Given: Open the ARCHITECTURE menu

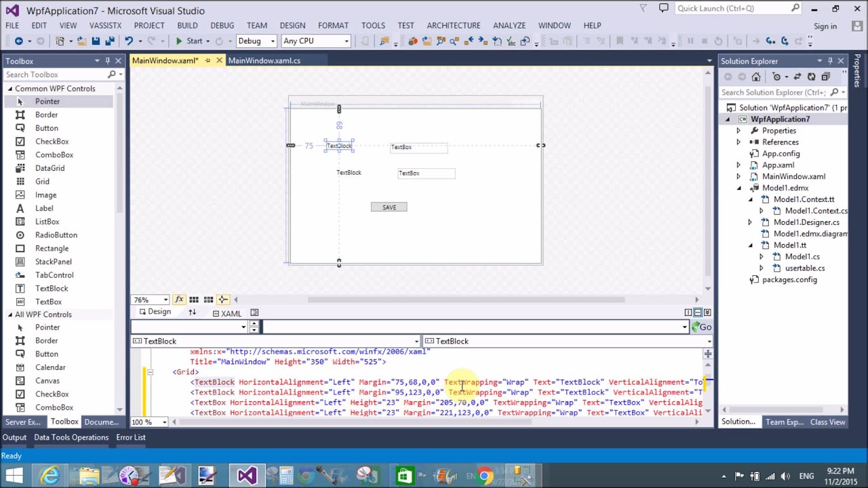Looking at the screenshot, I should coord(453,25).
